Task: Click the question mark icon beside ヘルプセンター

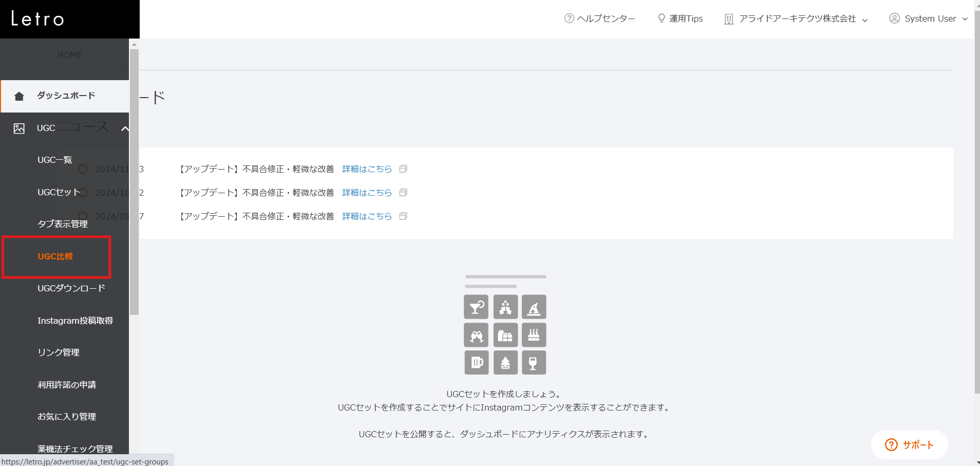Action: click(569, 18)
